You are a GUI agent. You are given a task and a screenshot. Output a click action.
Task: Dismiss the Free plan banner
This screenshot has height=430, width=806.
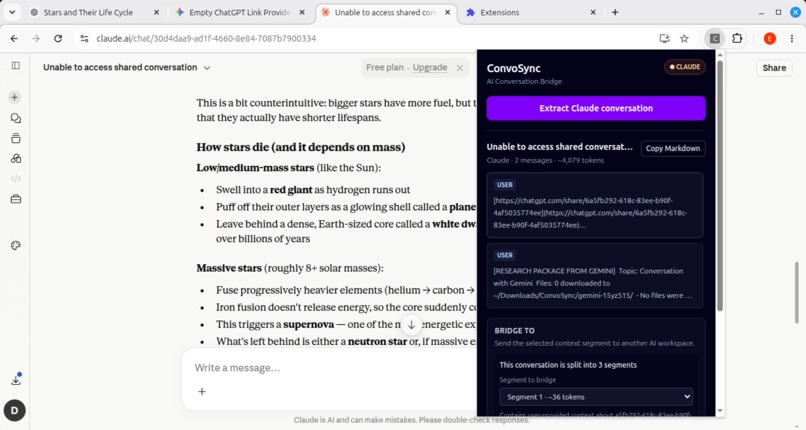(x=460, y=68)
